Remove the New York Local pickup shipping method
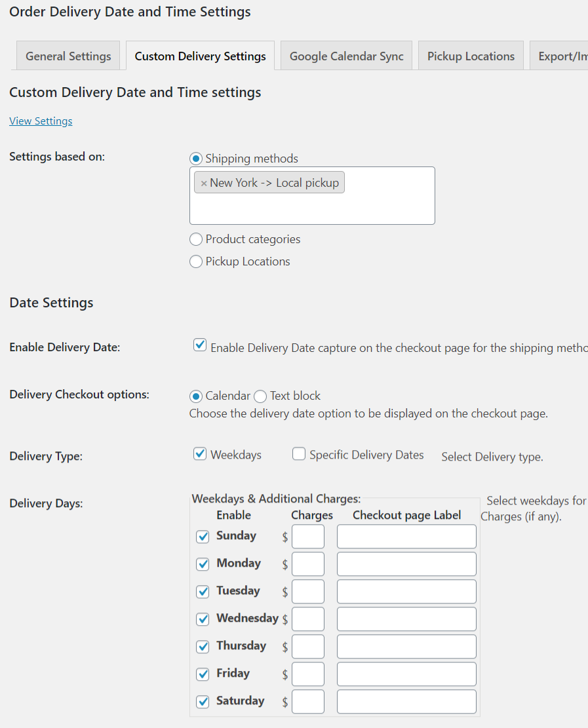This screenshot has width=588, height=728. [203, 182]
